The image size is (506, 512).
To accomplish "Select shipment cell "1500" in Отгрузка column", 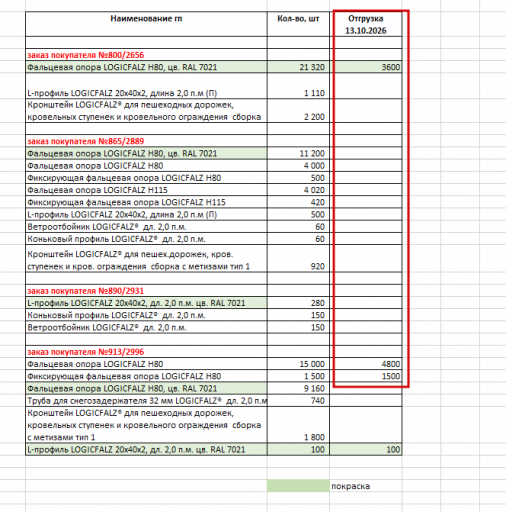I will (x=366, y=376).
